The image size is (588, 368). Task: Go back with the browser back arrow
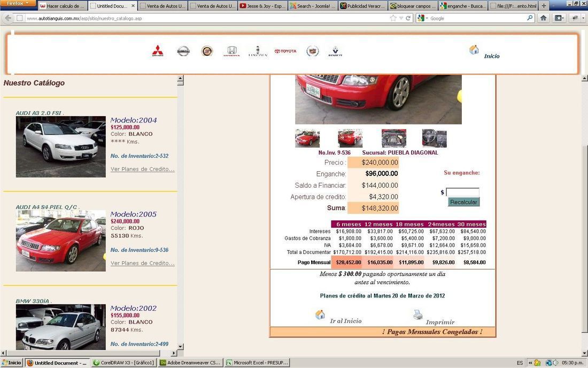tap(8, 18)
